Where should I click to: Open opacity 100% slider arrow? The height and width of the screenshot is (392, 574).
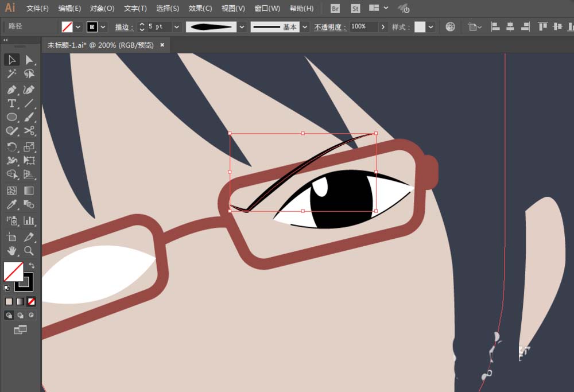pos(383,27)
